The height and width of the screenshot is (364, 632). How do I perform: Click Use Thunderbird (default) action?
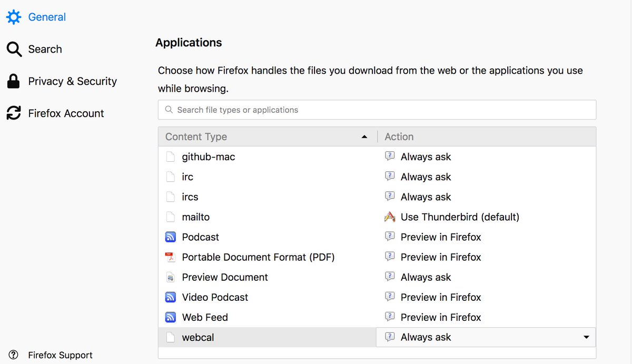coord(460,217)
